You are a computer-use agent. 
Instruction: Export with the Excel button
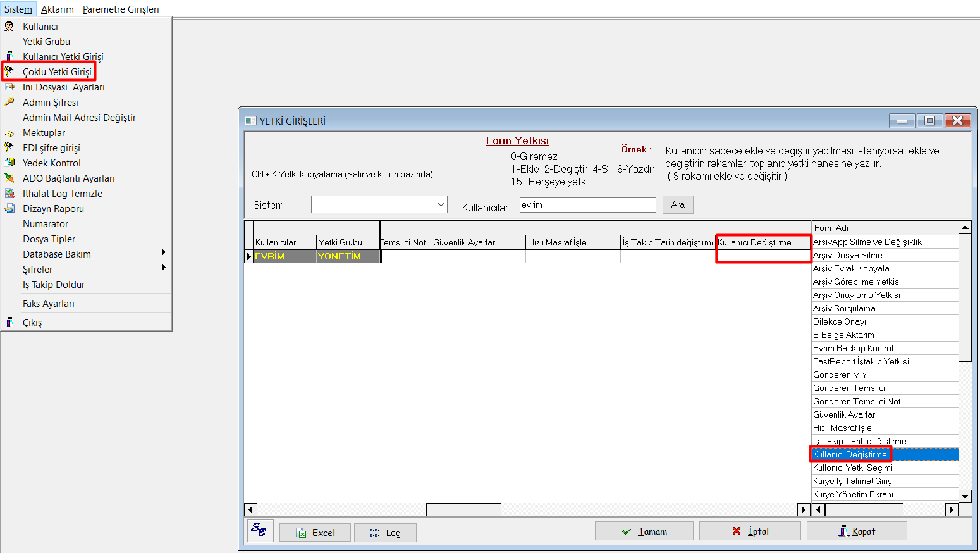coord(315,532)
